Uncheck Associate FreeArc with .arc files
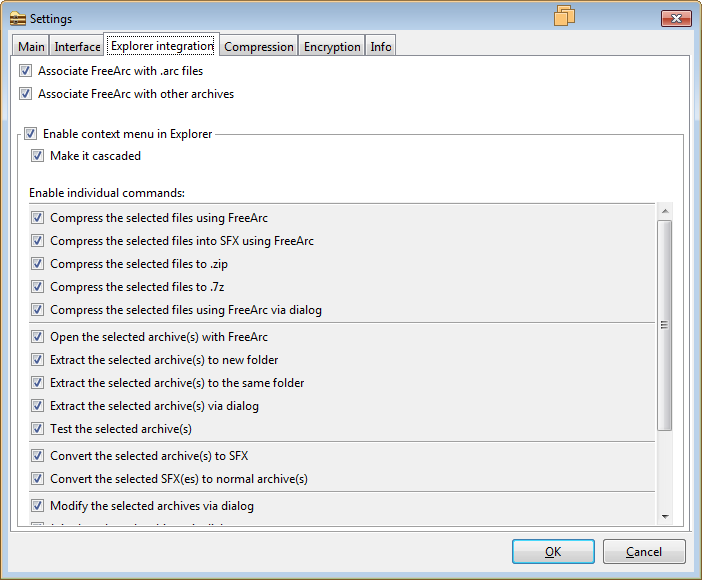The image size is (702, 580). [x=26, y=71]
